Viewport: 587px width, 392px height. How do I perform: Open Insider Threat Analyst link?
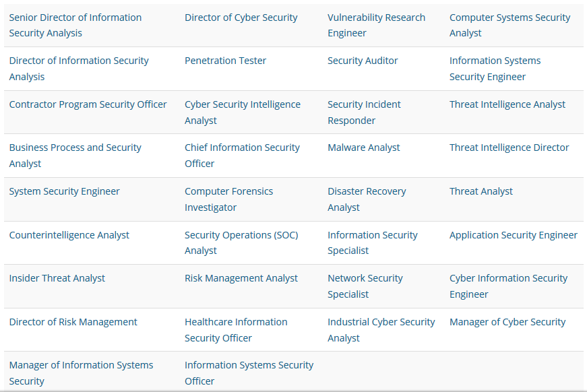tap(57, 278)
